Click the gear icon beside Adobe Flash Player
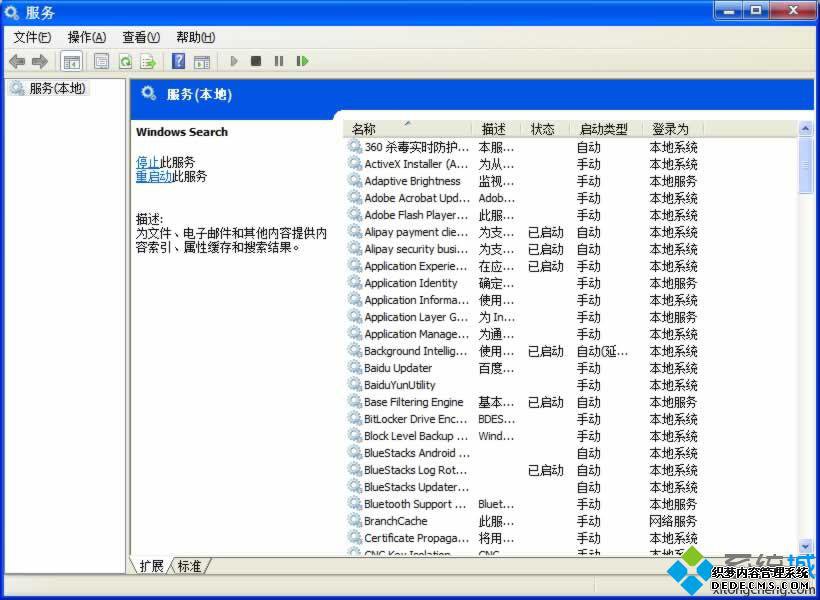820x600 pixels. pyautogui.click(x=355, y=215)
